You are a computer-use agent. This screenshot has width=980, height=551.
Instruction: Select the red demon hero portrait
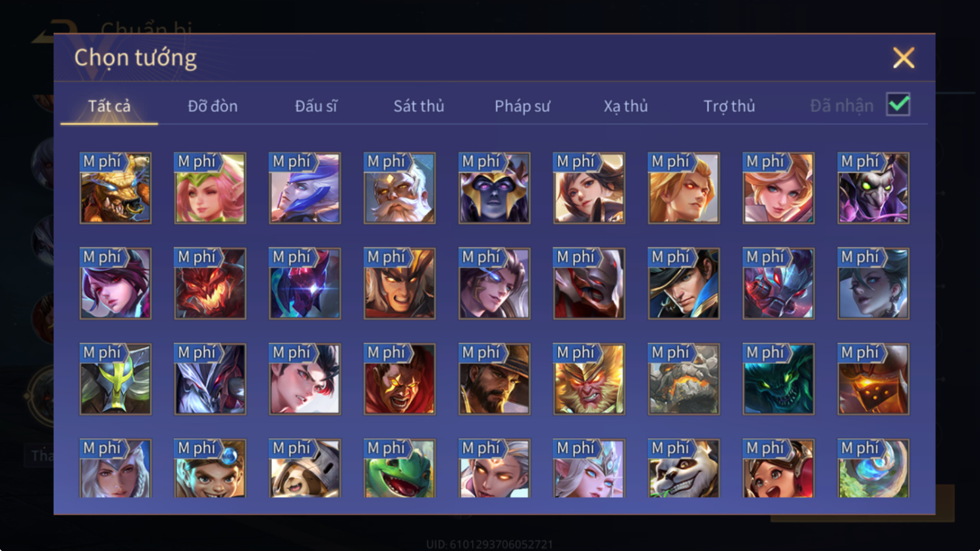pyautogui.click(x=210, y=284)
